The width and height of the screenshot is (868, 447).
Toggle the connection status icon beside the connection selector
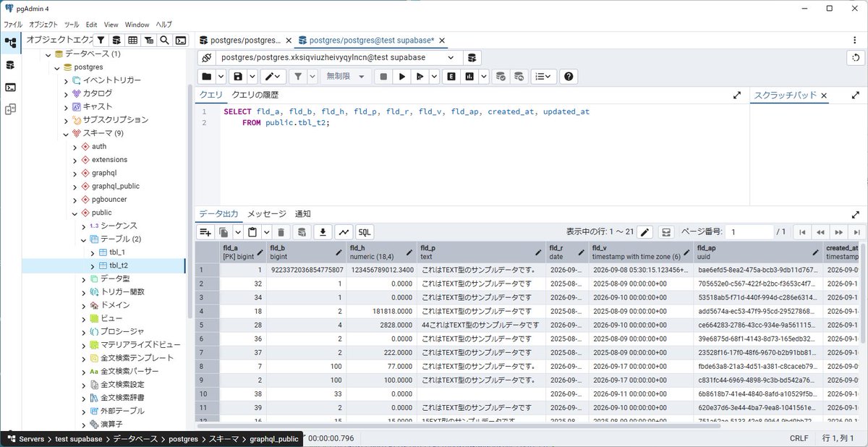(x=206, y=58)
